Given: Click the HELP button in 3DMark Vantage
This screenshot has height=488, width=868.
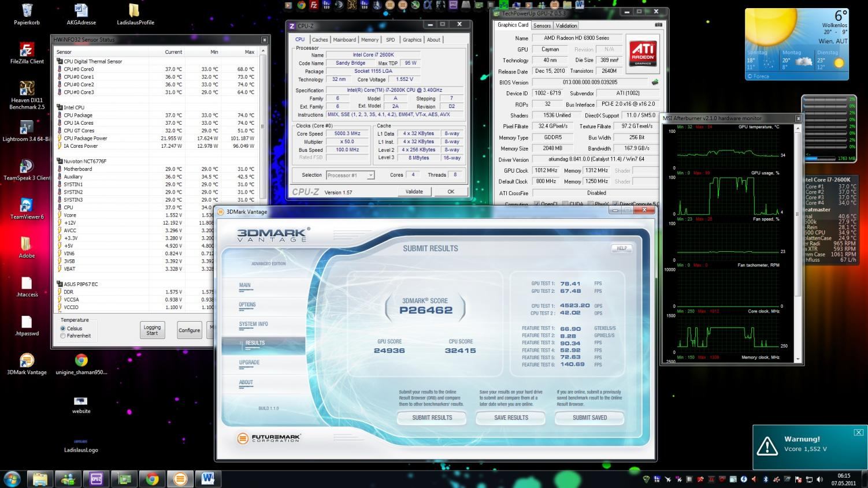Looking at the screenshot, I should click(x=622, y=248).
